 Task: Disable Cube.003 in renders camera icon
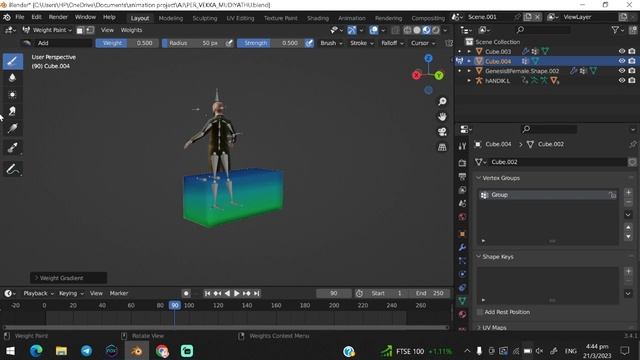tap(632, 51)
